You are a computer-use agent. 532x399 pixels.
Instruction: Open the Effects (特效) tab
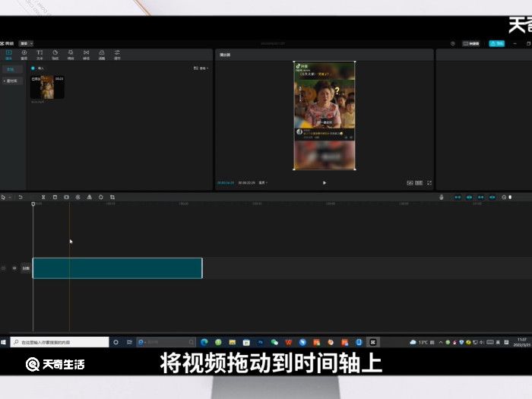pyautogui.click(x=71, y=55)
